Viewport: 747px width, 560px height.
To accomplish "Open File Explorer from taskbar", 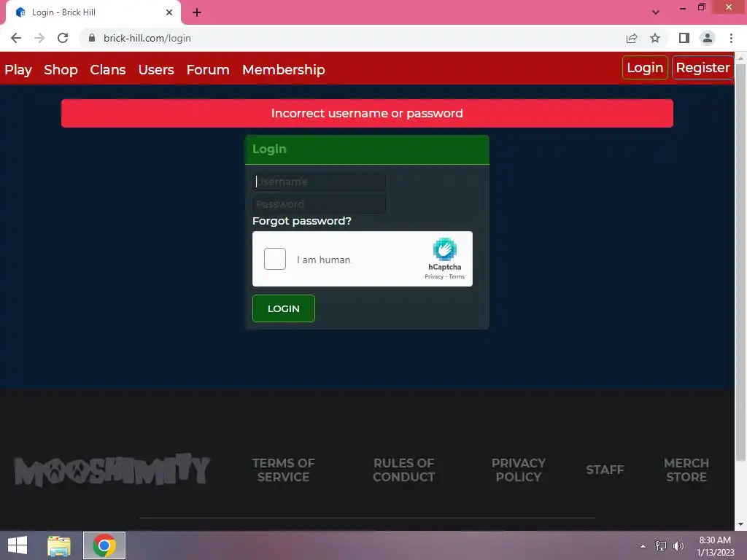I will (58, 545).
